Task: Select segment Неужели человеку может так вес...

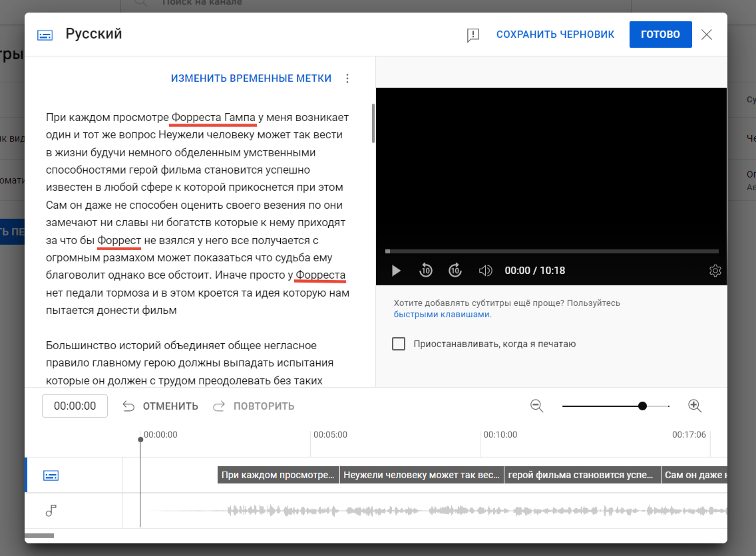Action: click(421, 474)
